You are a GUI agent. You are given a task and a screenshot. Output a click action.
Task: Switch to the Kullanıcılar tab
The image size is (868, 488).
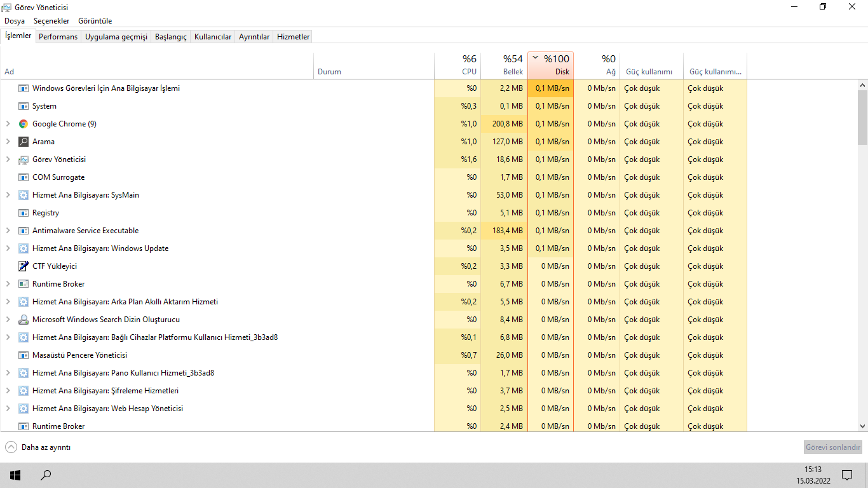(x=213, y=37)
